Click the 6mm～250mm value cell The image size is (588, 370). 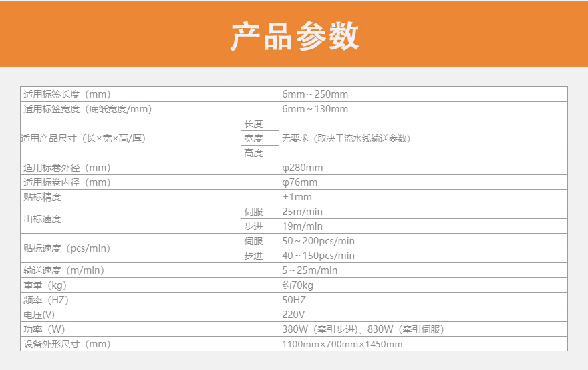(315, 94)
